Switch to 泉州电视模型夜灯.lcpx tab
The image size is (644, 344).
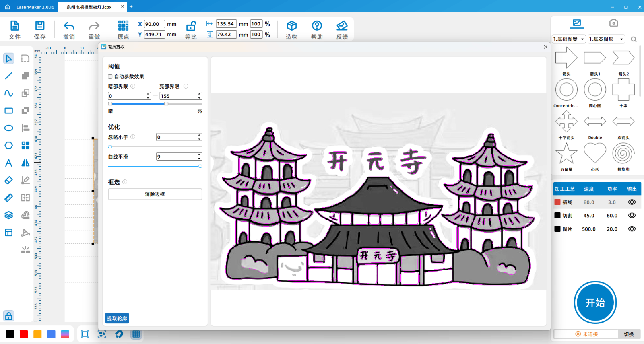pyautogui.click(x=89, y=7)
